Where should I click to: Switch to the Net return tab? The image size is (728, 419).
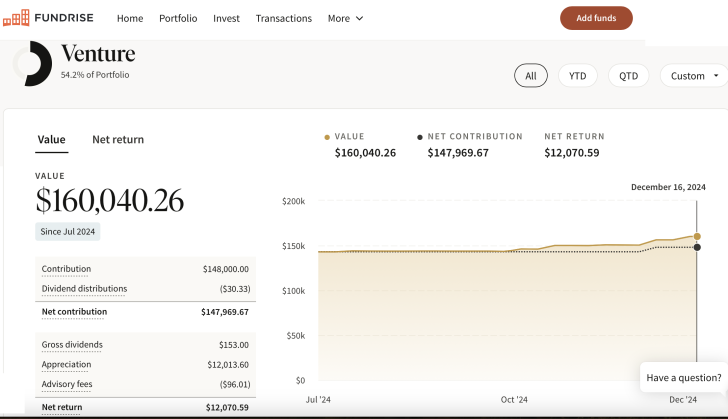118,140
